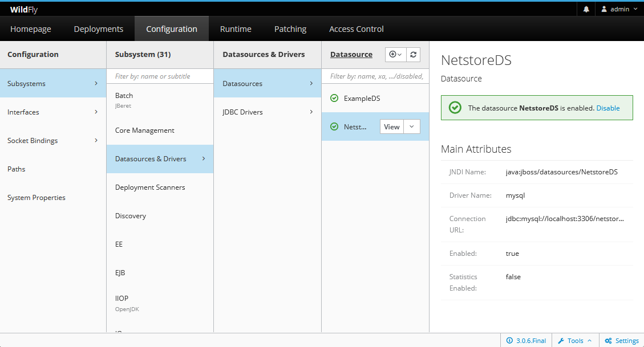Screen dimensions: 644x347
Task: Select the Core Management subsystem
Action: 160,130
